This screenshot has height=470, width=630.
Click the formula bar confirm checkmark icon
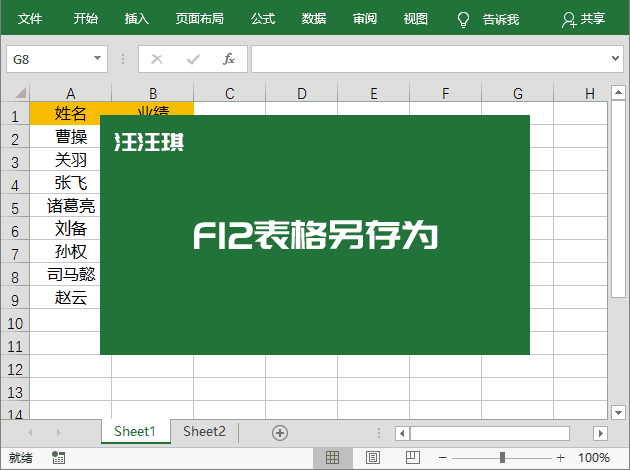[193, 59]
